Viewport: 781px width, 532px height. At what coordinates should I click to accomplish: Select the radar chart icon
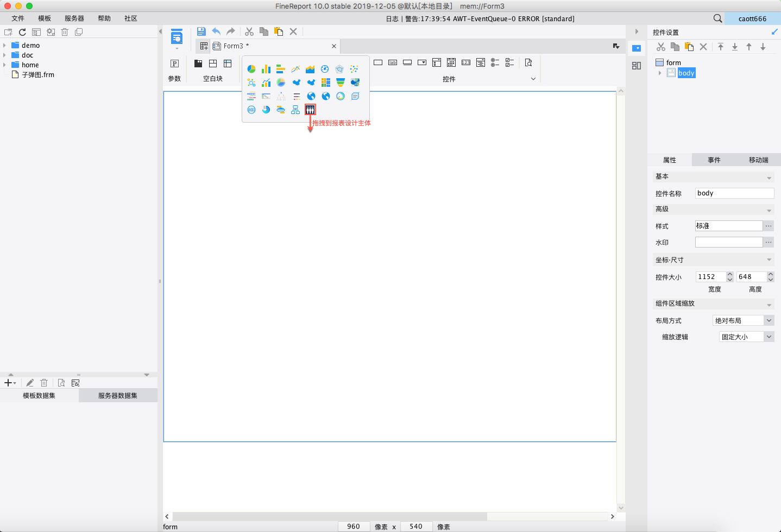[x=339, y=69]
